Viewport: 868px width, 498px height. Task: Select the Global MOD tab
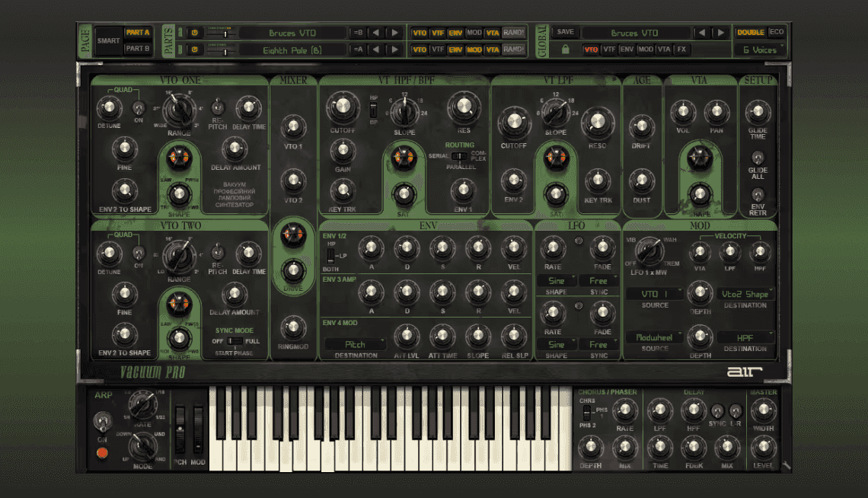pyautogui.click(x=646, y=49)
